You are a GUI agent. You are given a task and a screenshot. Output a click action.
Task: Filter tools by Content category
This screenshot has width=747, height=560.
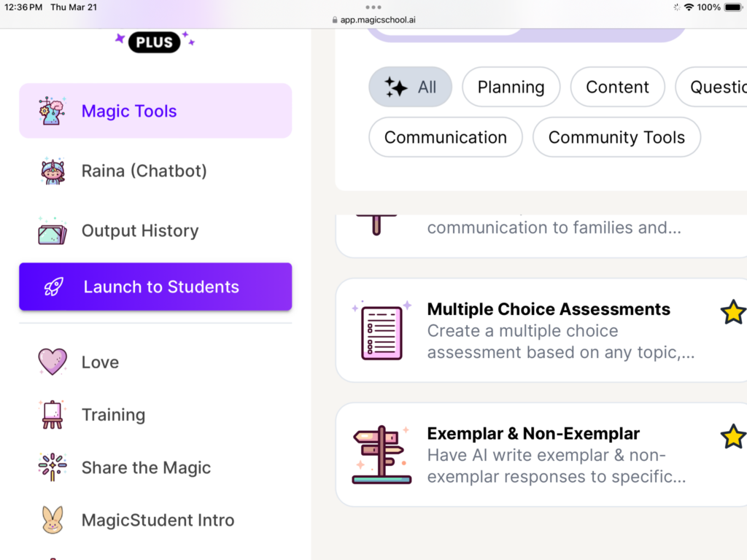click(617, 87)
